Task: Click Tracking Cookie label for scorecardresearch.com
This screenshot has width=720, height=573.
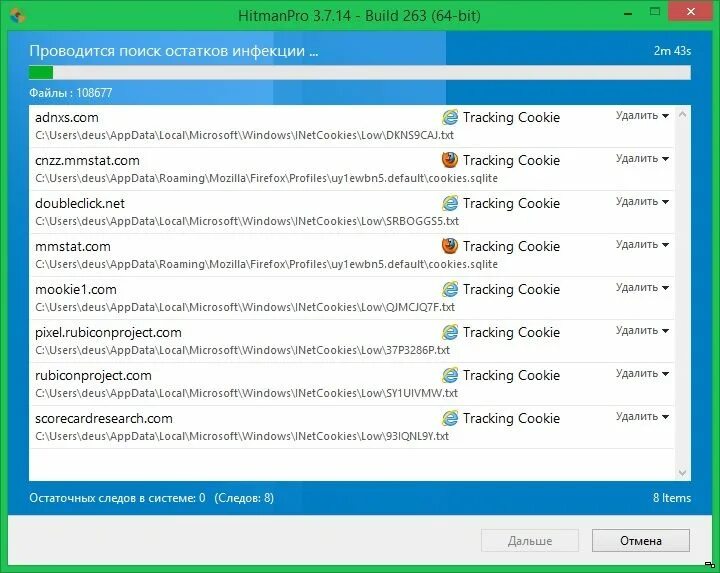Action: (511, 418)
